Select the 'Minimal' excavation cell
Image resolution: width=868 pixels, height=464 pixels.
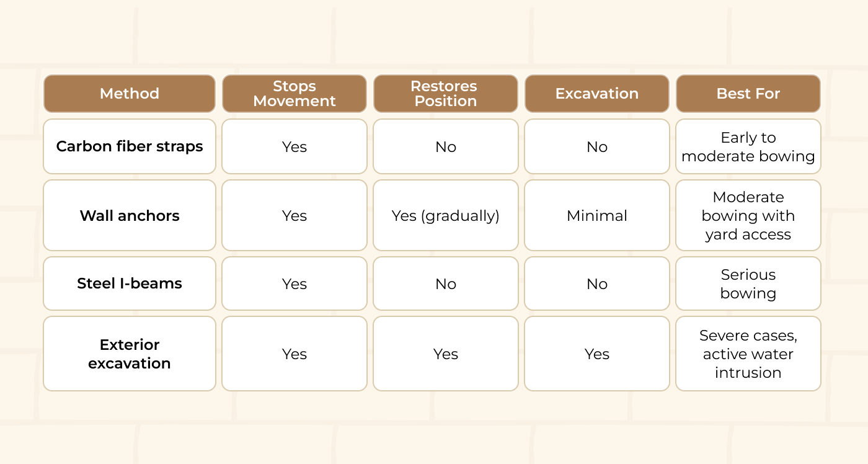(x=596, y=215)
